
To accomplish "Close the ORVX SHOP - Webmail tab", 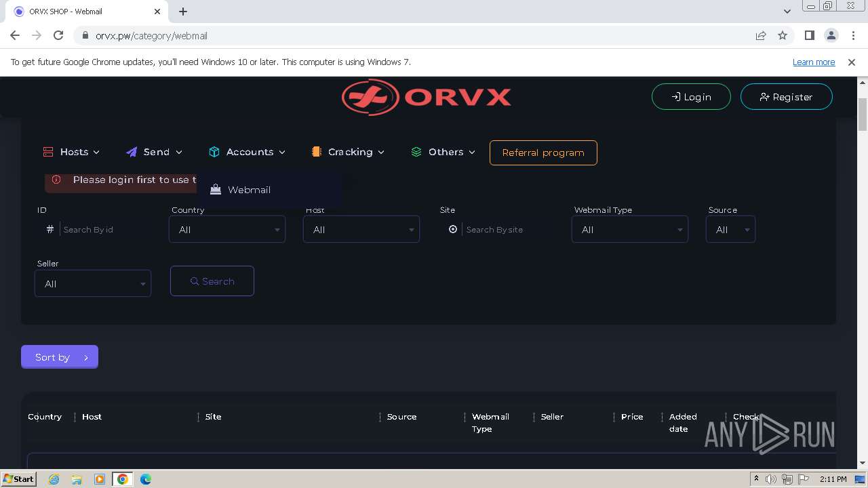I will coord(157,12).
